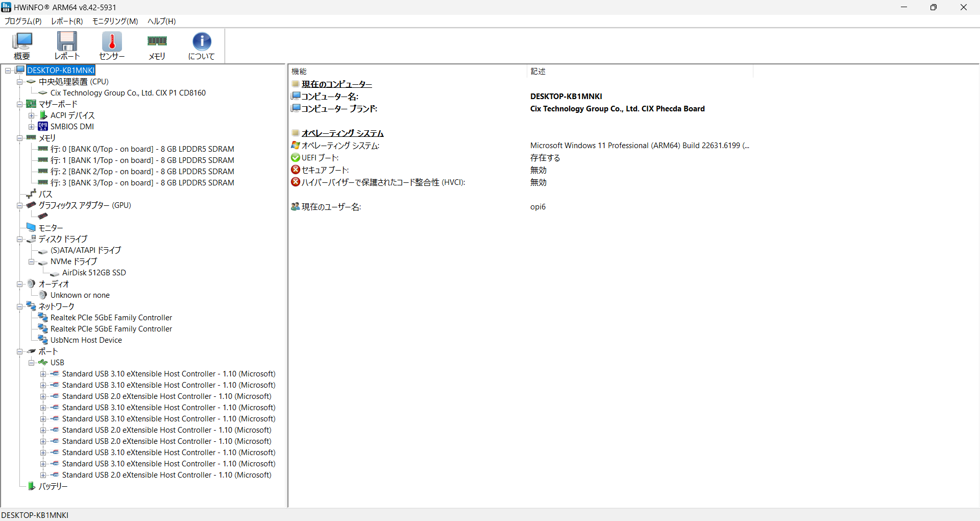Select the モニター monitor tree node

tap(51, 228)
